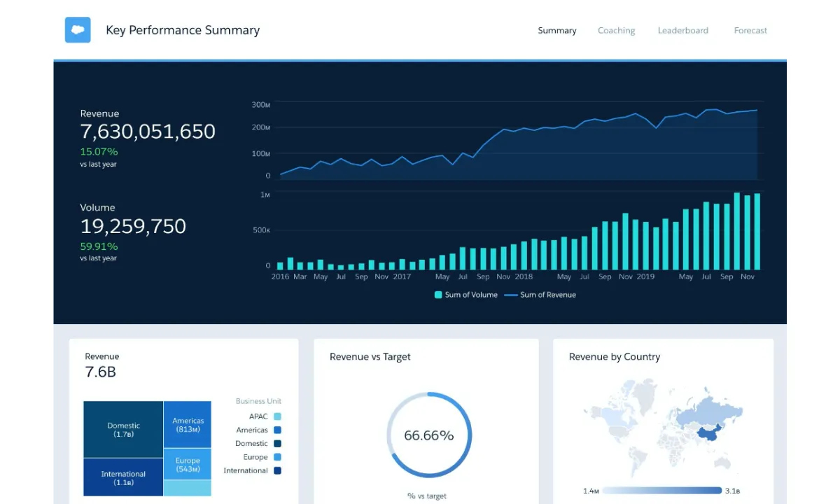Screen dimensions: 840x504
Task: Click the 59.91% volume growth figure
Action: tap(99, 246)
